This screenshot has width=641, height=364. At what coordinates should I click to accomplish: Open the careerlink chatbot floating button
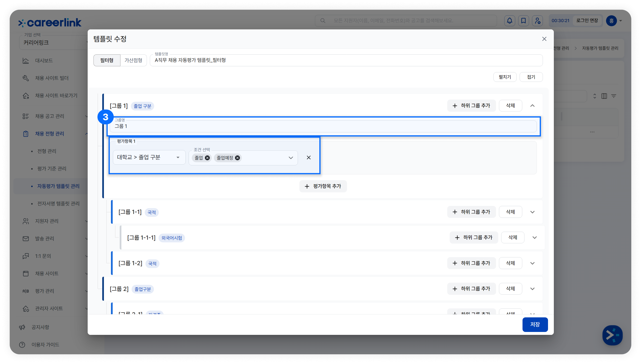[x=612, y=335]
